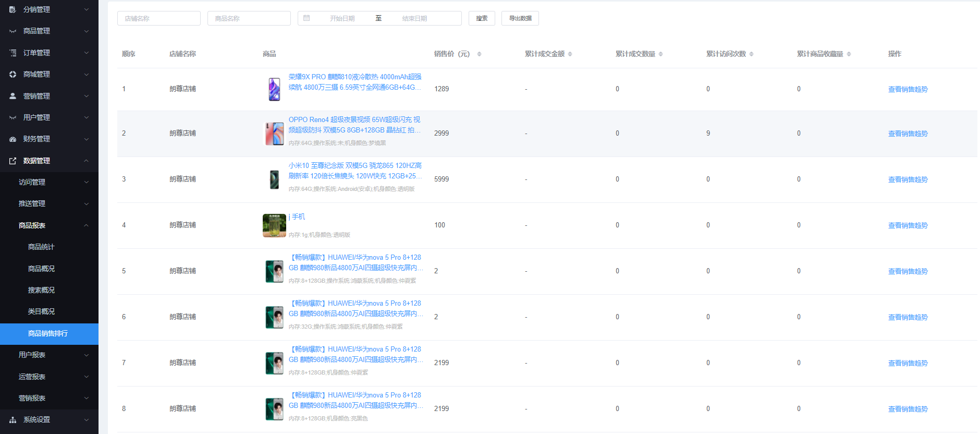
Task: Click the 系统设置 hierarchy icon
Action: [13, 420]
